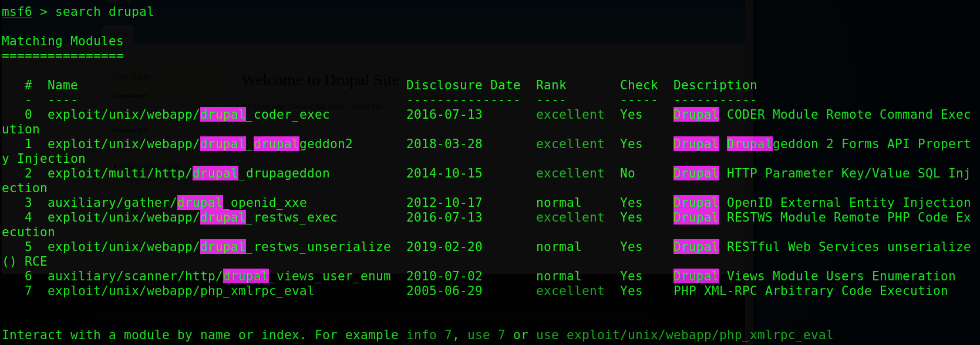Click the 'No' check value for drupageddon
The image size is (980, 345).
628,173
